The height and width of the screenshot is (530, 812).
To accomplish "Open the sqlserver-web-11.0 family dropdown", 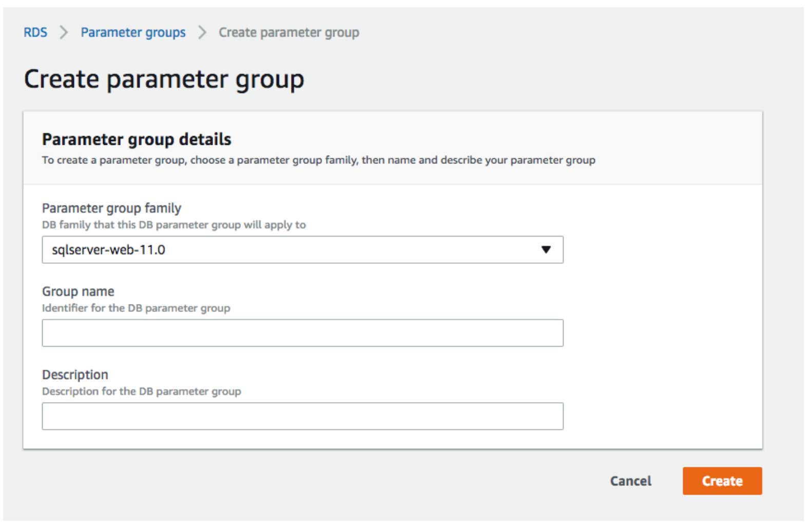I will pyautogui.click(x=302, y=250).
